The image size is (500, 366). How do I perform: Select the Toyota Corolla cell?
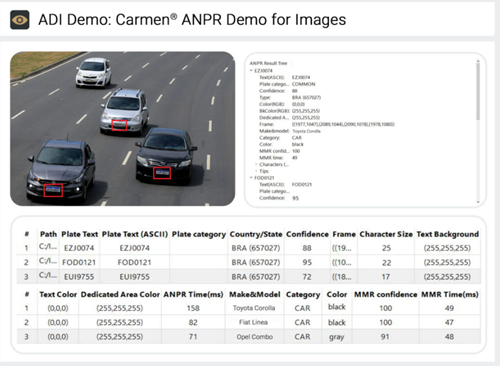(254, 308)
